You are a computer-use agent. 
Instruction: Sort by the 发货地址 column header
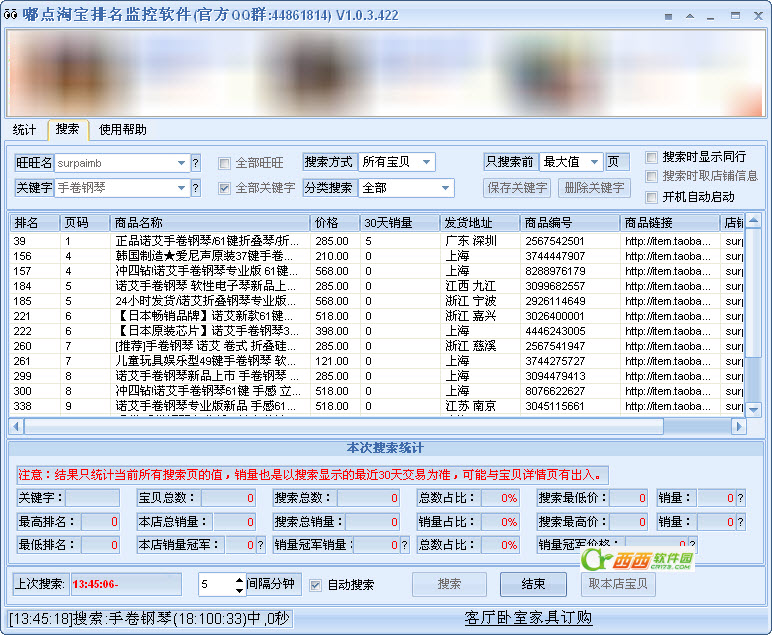coord(480,223)
